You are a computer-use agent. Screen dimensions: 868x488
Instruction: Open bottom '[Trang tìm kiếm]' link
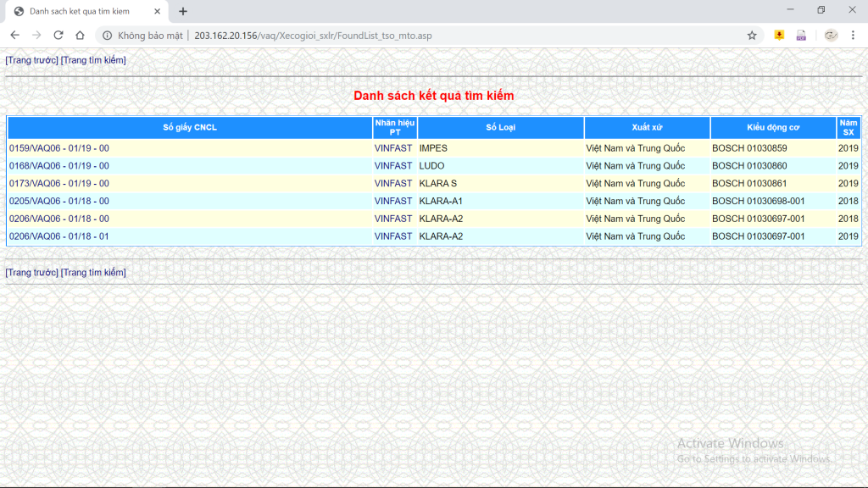[x=93, y=272]
